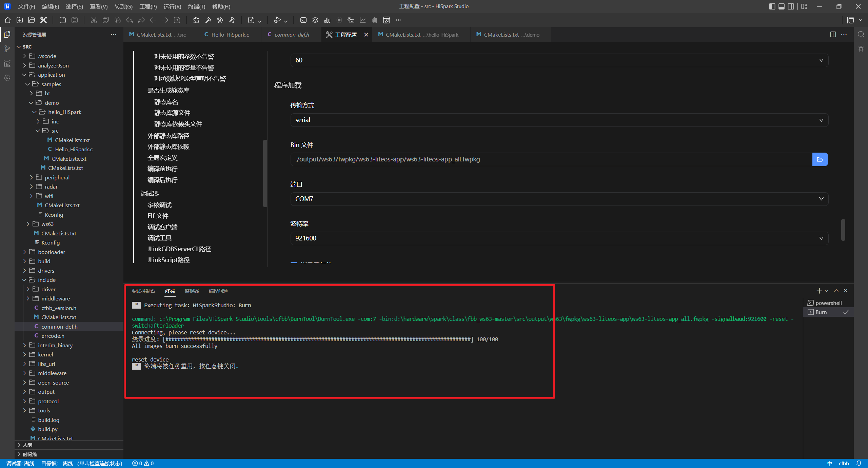The height and width of the screenshot is (468, 868).
Task: Click the home icon in toolbar
Action: point(7,20)
